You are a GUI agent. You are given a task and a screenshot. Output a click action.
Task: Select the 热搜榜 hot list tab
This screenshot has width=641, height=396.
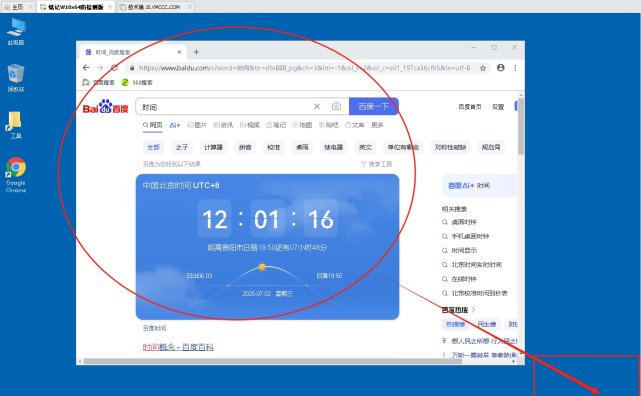(455, 324)
